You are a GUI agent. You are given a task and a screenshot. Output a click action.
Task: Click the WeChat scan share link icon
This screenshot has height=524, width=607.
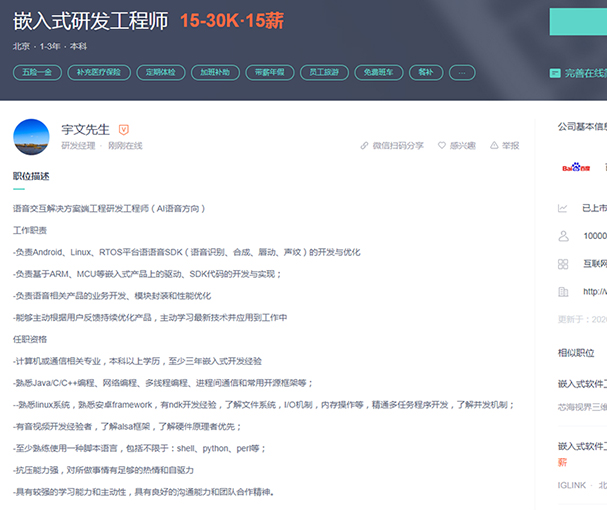[365, 146]
